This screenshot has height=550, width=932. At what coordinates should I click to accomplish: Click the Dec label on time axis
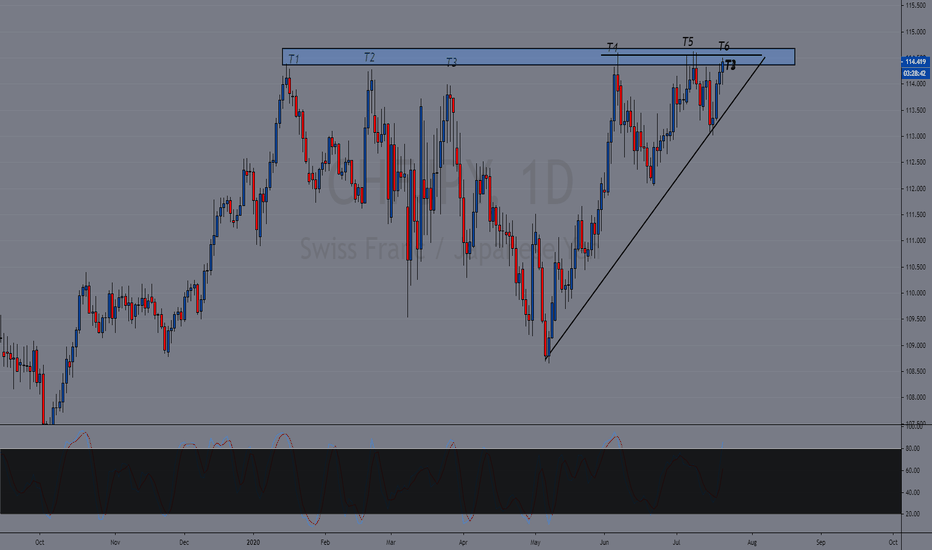click(x=184, y=542)
